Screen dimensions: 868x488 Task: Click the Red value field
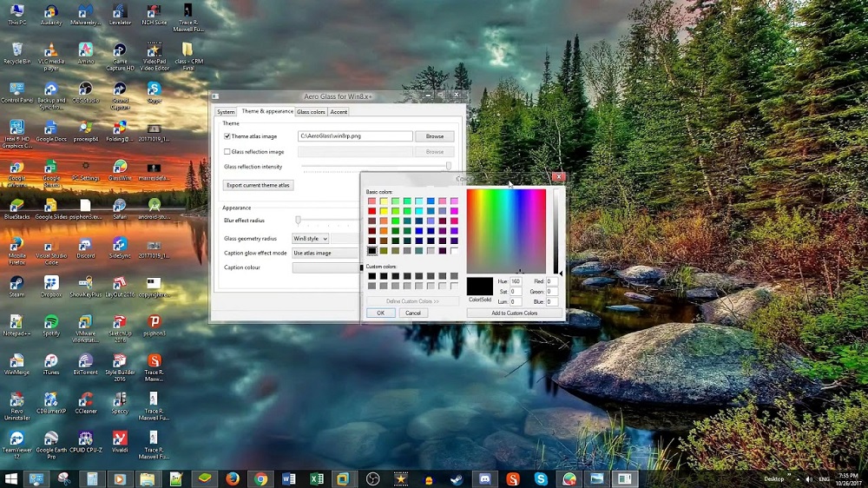coord(552,281)
